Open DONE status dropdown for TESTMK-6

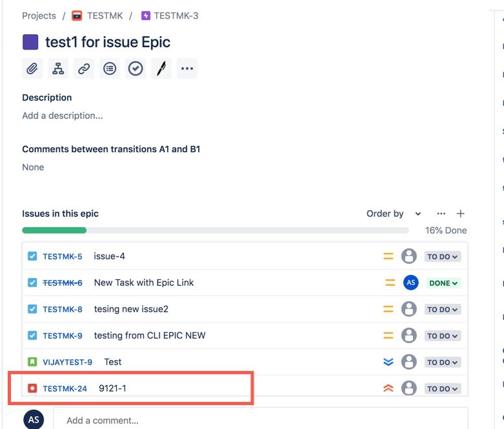(443, 283)
